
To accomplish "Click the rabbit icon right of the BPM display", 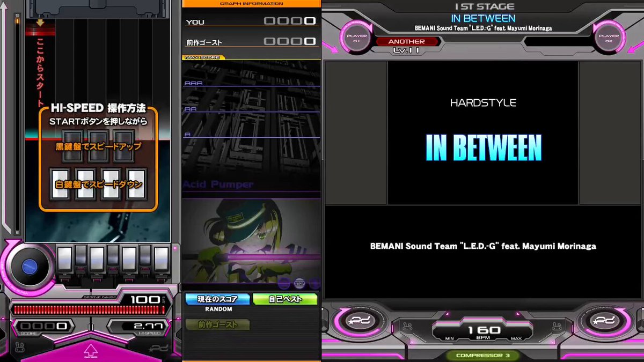I will (x=557, y=326).
